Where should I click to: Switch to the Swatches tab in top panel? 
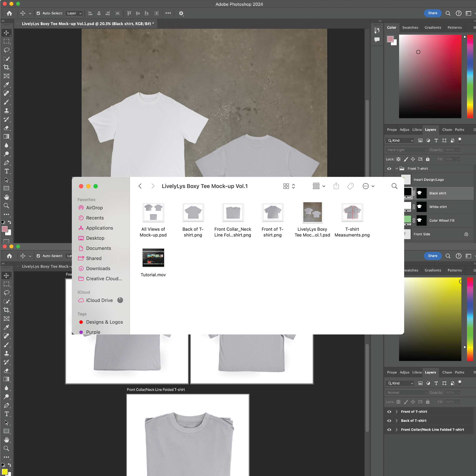(x=410, y=28)
